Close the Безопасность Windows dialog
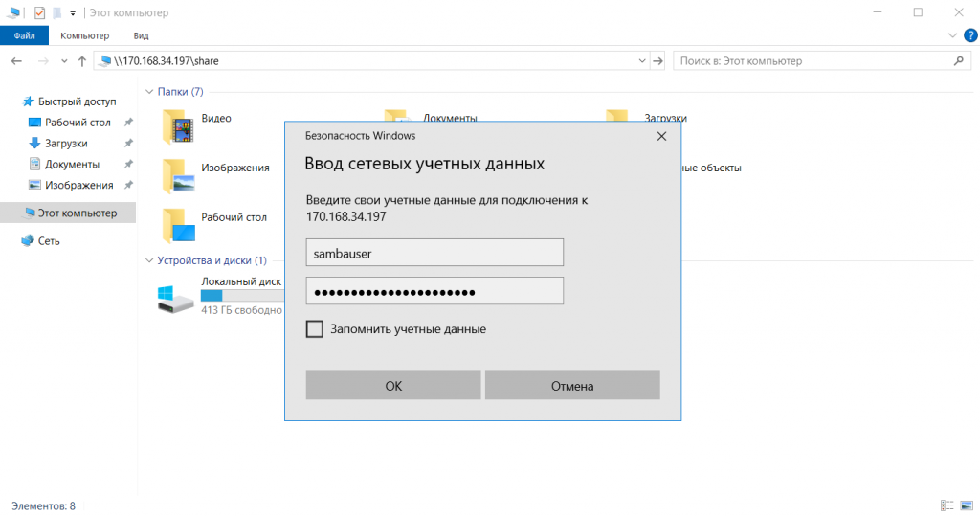This screenshot has height=516, width=980. [661, 136]
